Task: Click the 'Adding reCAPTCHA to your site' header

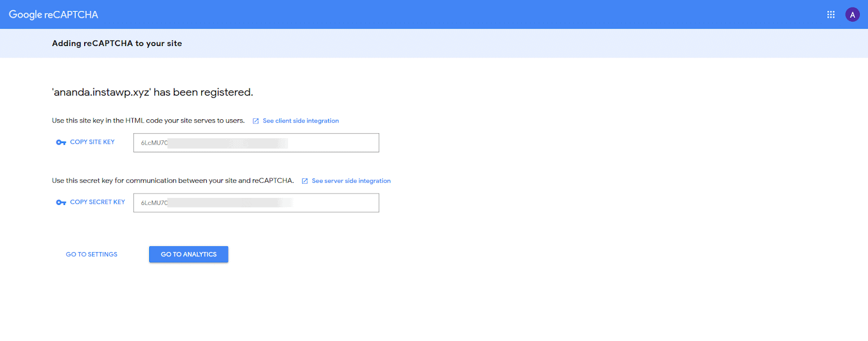Action: coord(117,43)
